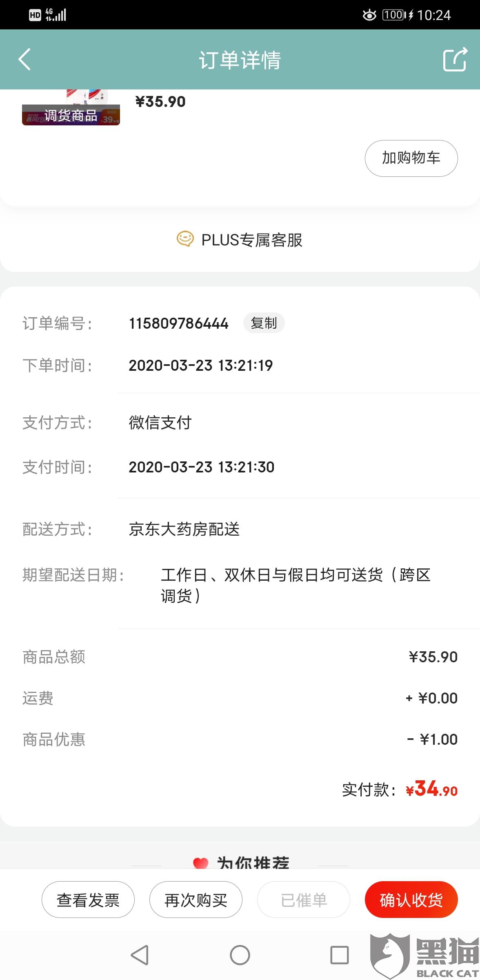Tap the PLUS customer service smiley icon
The image size is (480, 980).
(185, 239)
